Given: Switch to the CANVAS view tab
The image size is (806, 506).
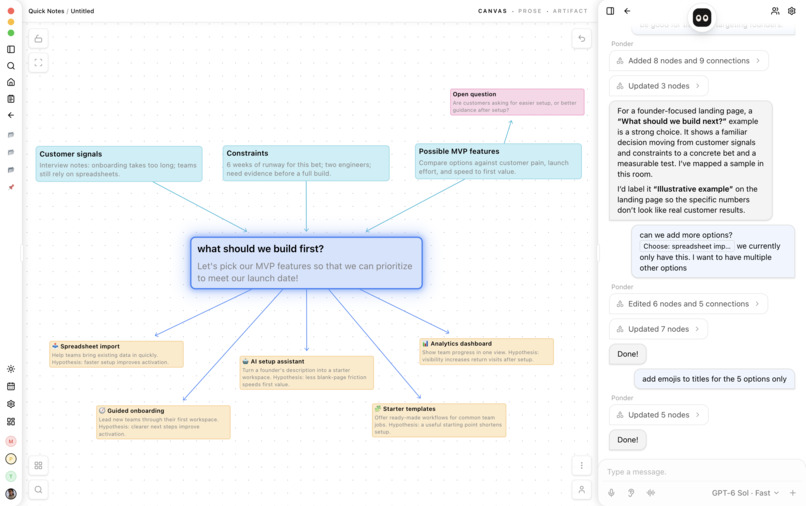Looking at the screenshot, I should point(492,11).
